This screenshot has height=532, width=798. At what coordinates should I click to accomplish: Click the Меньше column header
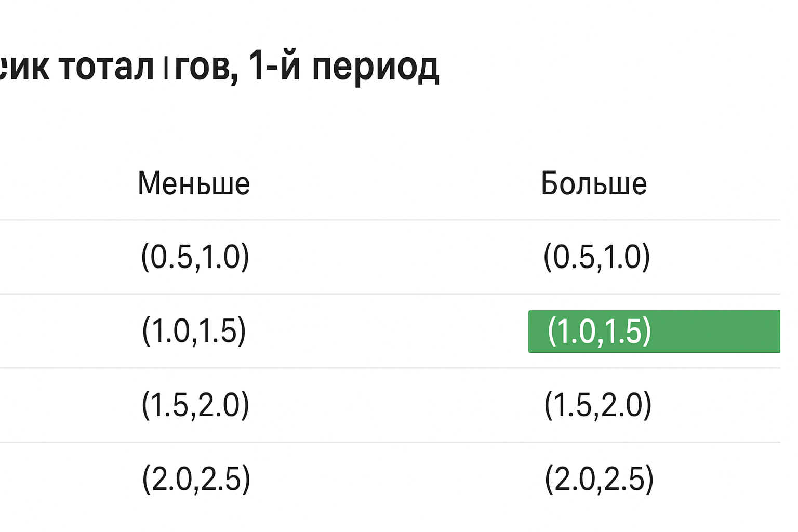194,183
